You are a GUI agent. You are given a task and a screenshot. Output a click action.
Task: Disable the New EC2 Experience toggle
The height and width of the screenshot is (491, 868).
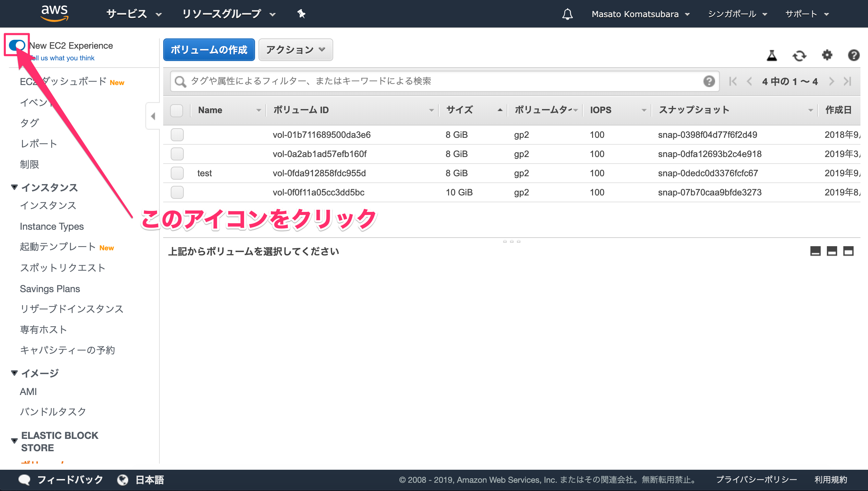pyautogui.click(x=16, y=45)
